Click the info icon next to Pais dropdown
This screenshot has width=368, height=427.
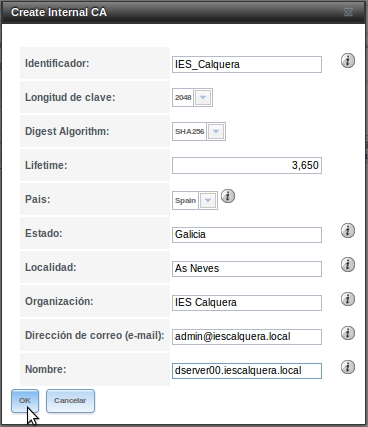tap(228, 196)
